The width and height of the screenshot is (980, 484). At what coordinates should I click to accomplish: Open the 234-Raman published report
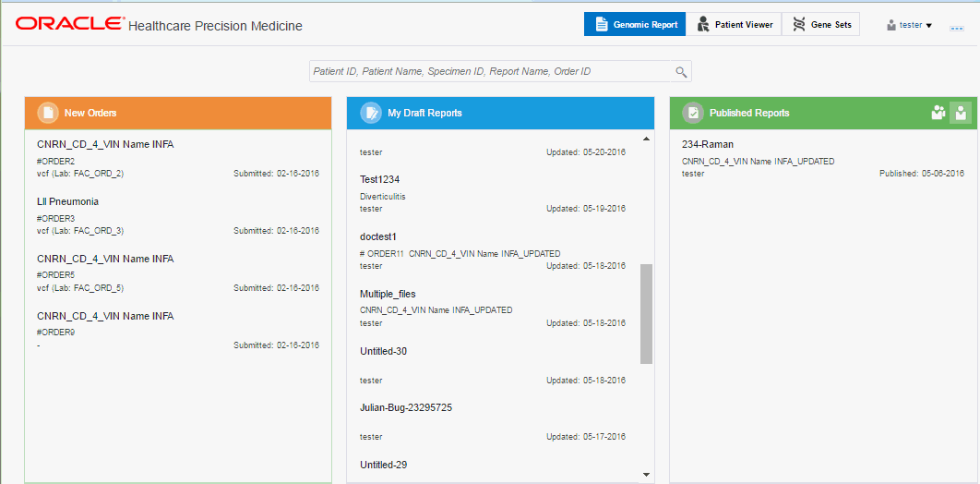pos(822,158)
